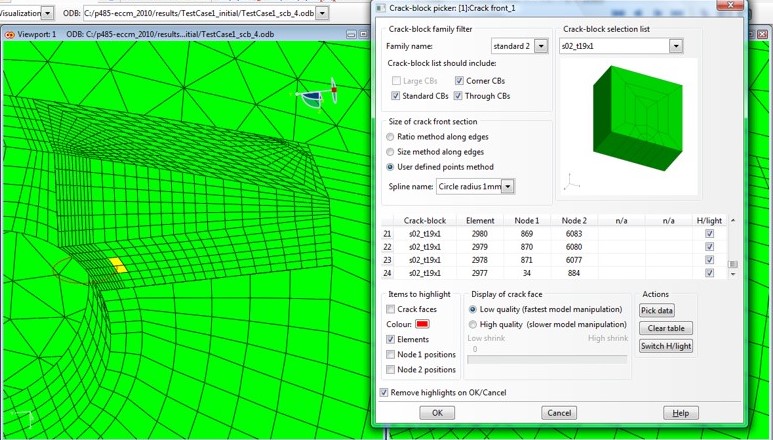Click the crack-block picker dialog title icon
Viewport: 773px width, 440px height.
tap(381, 8)
